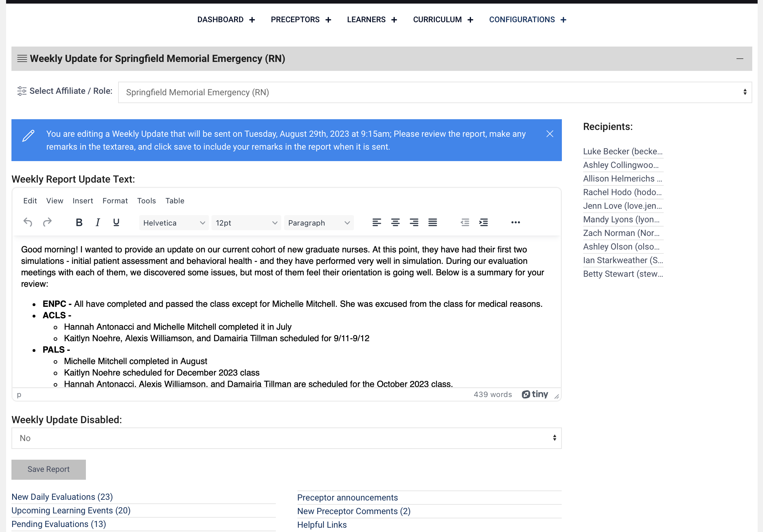Click the New Daily Evaluations 23 link

click(62, 497)
